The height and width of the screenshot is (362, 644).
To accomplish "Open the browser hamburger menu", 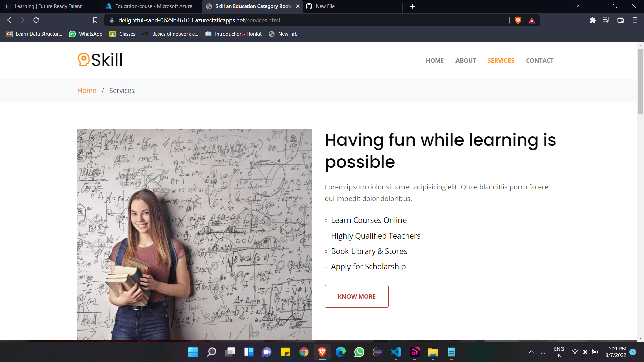I will (x=635, y=20).
